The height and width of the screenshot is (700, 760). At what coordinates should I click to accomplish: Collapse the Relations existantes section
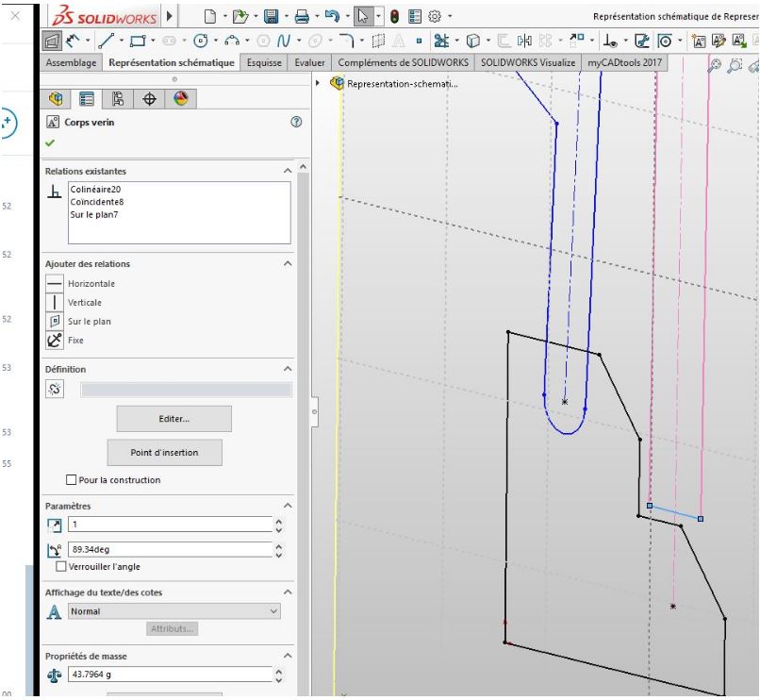point(288,171)
